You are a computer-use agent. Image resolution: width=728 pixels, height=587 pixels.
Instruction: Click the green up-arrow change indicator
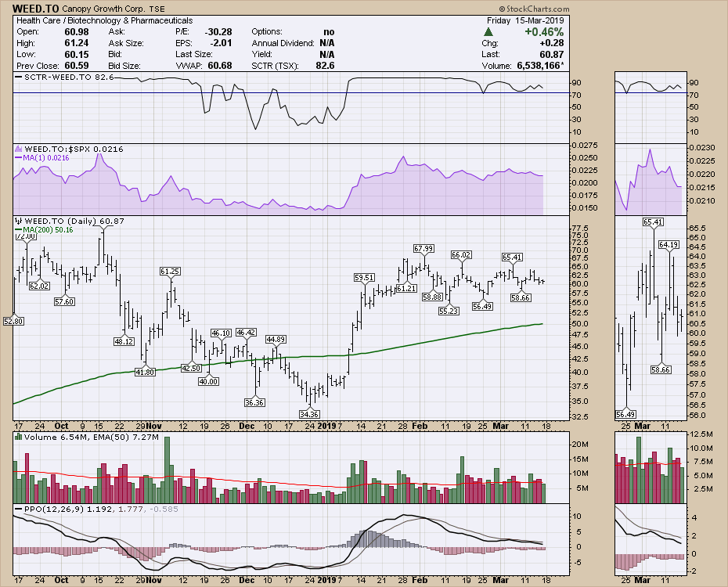488,32
